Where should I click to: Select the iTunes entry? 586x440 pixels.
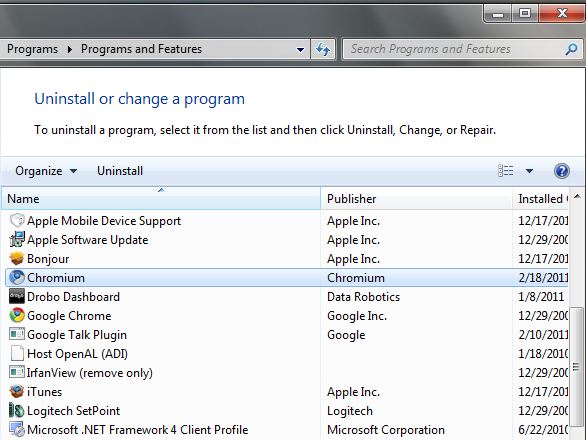(x=44, y=392)
